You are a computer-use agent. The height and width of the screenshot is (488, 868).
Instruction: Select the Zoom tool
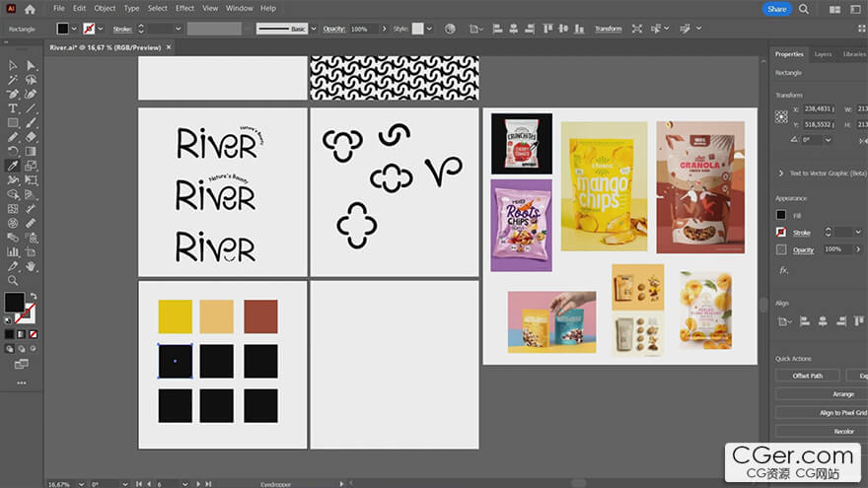click(x=13, y=281)
